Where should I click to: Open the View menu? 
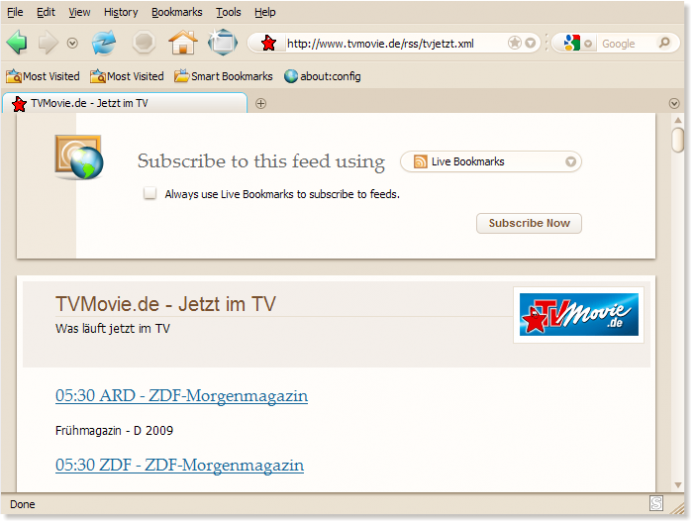tap(79, 12)
